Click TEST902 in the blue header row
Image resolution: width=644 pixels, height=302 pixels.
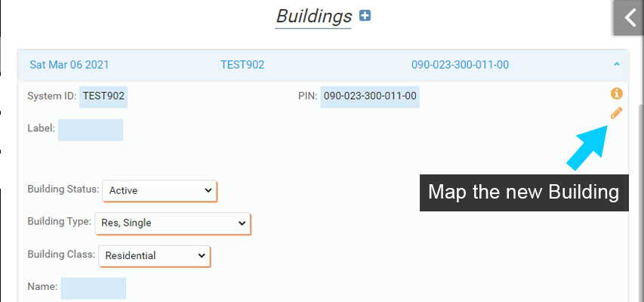click(x=242, y=65)
